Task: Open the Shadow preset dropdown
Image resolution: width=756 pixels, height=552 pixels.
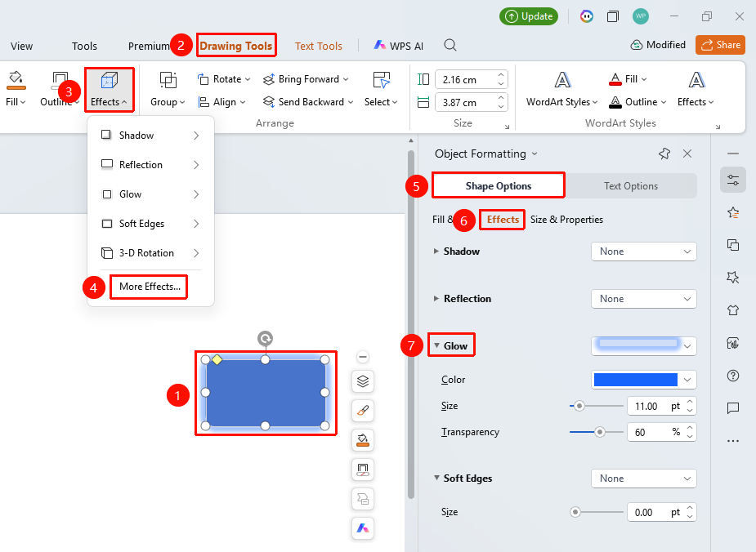Action: (x=644, y=252)
